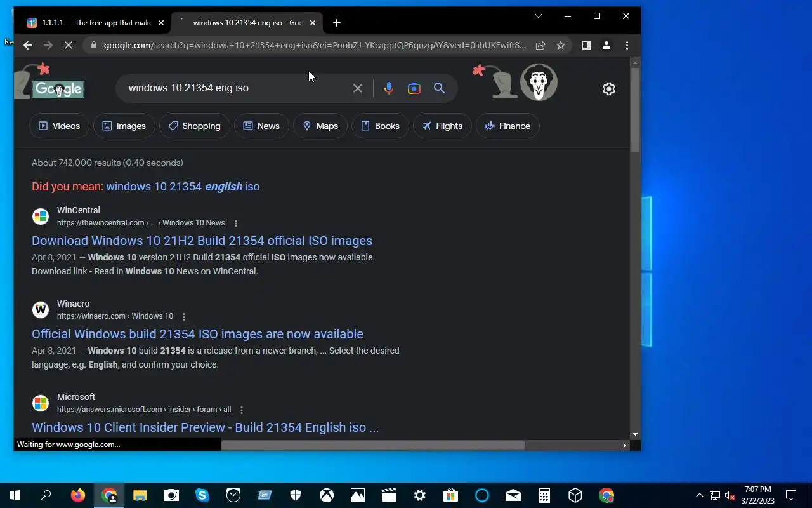This screenshot has width=812, height=508.
Task: Click the vertical scrollbar thumb
Action: coord(635,109)
